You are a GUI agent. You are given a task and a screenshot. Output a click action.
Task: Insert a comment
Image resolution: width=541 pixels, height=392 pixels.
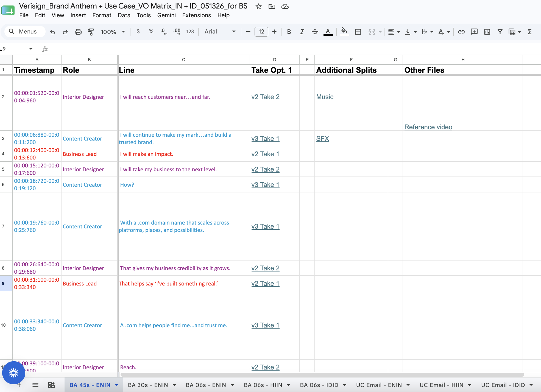[474, 32]
